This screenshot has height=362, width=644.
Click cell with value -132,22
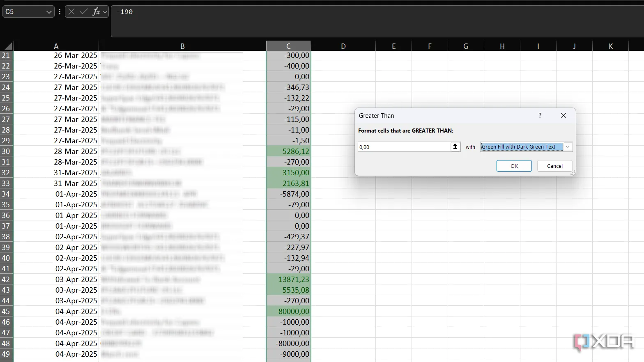pos(288,98)
